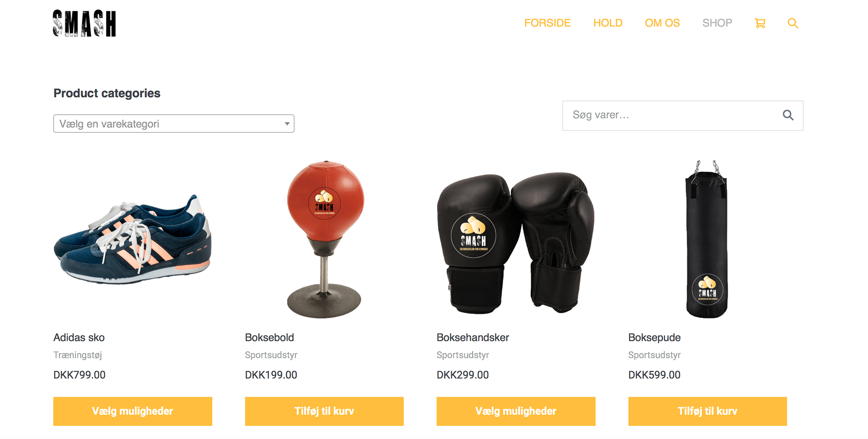
Task: Add Boksepude to cart
Action: 708,411
